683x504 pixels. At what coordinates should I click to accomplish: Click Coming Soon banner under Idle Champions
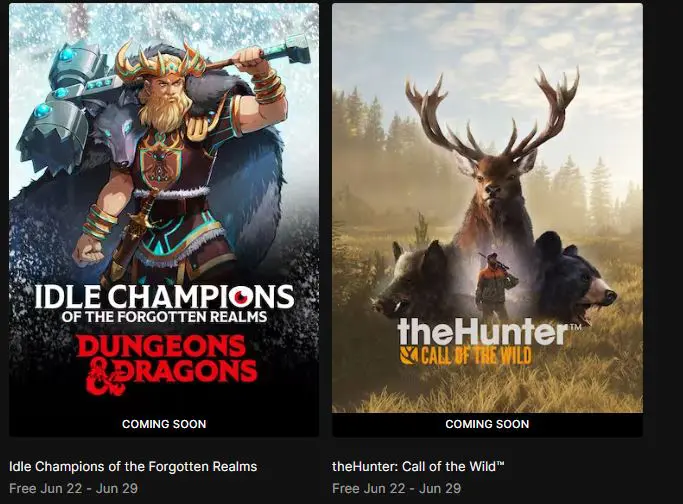[164, 424]
